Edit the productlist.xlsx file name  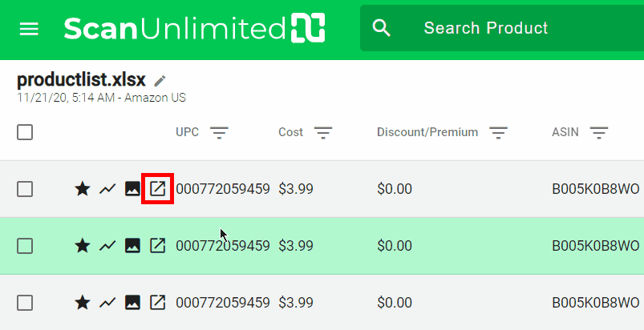160,81
